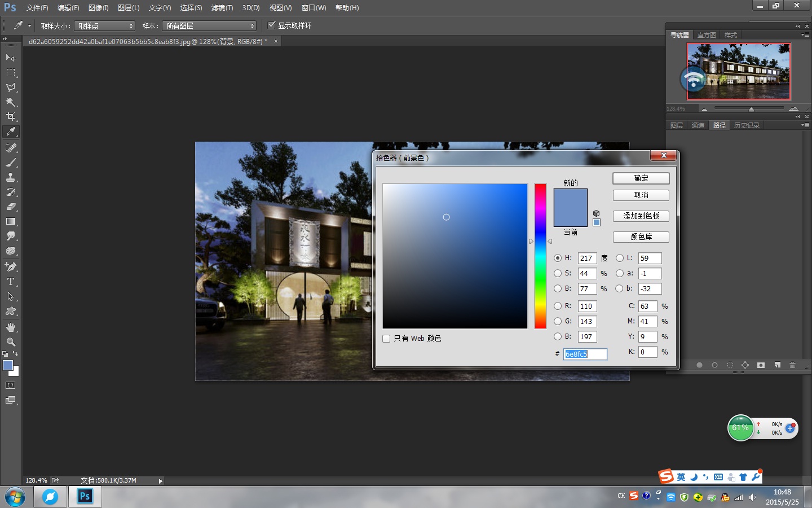Open the 样本 所有图层 dropdown
This screenshot has height=508, width=812.
click(209, 26)
